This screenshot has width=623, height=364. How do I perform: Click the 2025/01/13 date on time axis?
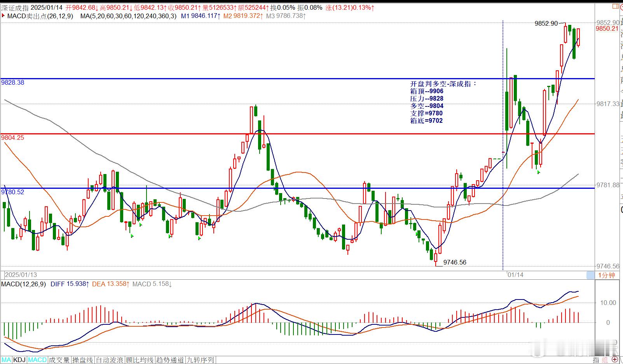click(x=21, y=275)
